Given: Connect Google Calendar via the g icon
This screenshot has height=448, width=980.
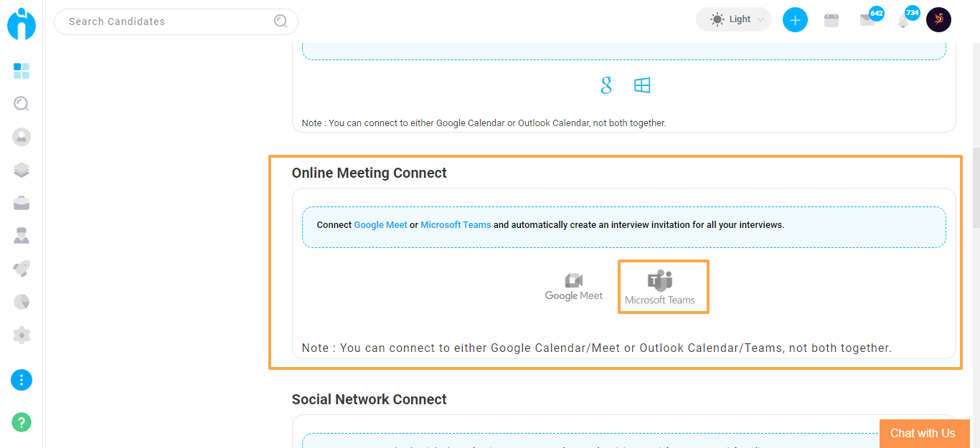Looking at the screenshot, I should [606, 86].
